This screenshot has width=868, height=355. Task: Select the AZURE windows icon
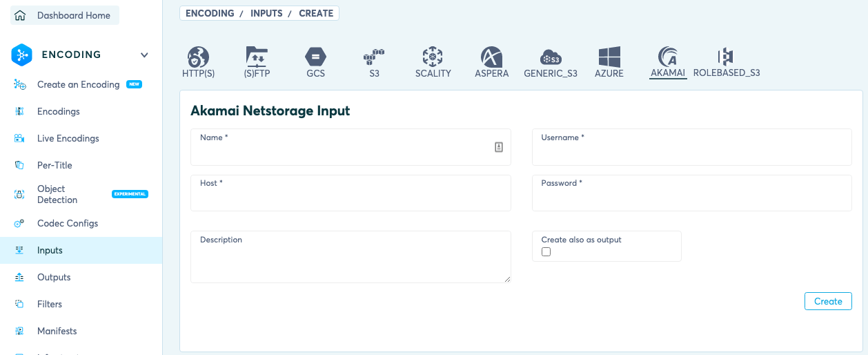pyautogui.click(x=609, y=57)
